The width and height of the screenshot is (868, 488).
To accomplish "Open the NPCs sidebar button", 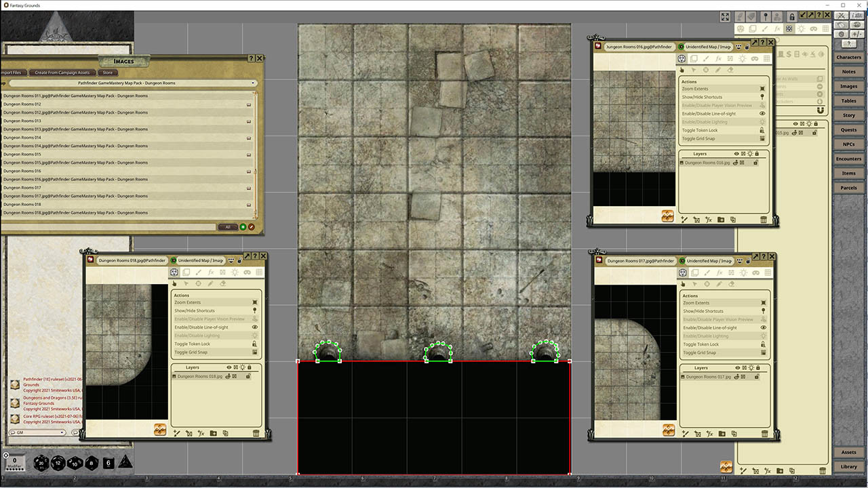I will [x=848, y=144].
